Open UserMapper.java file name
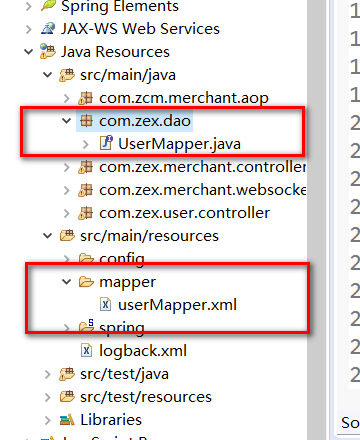Image resolution: width=360 pixels, height=440 pixels. (x=179, y=144)
